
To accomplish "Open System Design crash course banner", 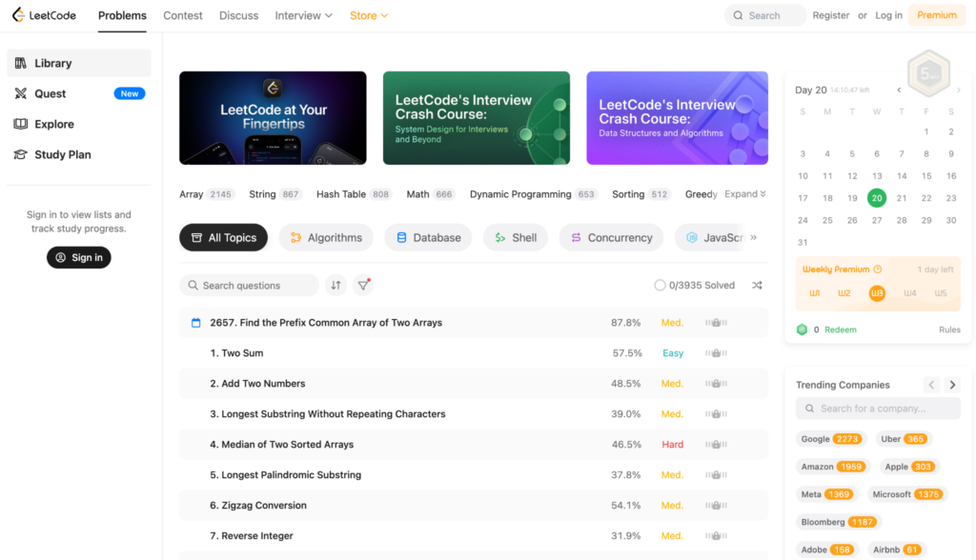I will (477, 118).
